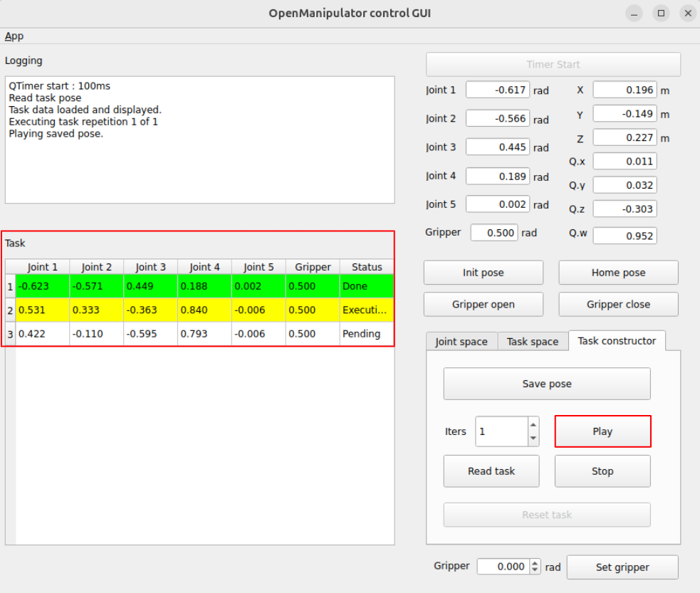Click the Set gripper button
The width and height of the screenshot is (700, 593).
click(x=622, y=567)
